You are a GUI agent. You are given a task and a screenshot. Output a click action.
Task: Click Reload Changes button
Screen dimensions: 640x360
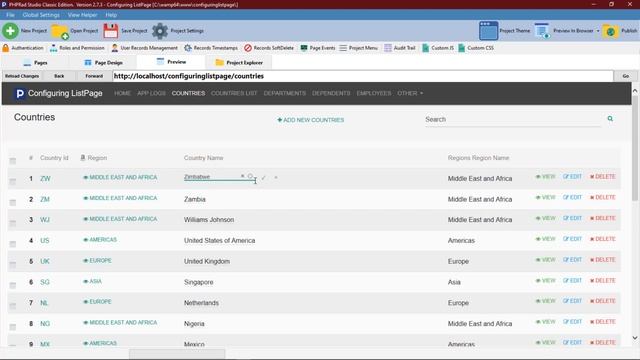pyautogui.click(x=22, y=76)
